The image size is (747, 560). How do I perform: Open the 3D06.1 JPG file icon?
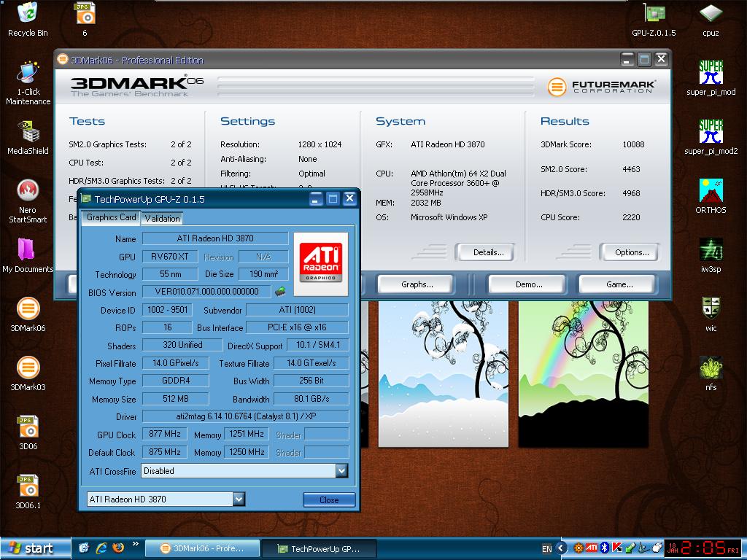pyautogui.click(x=28, y=491)
